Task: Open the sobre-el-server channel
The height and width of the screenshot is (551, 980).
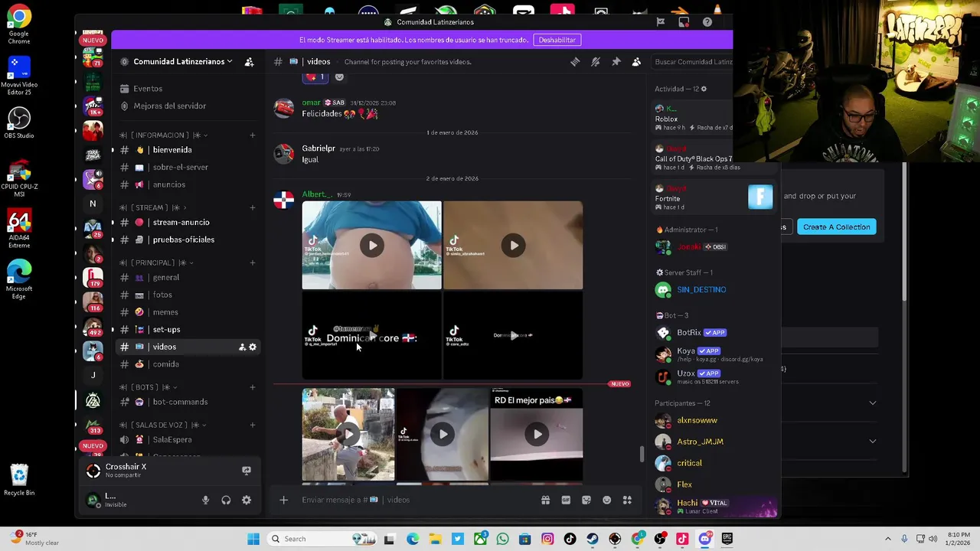Action: click(x=180, y=167)
